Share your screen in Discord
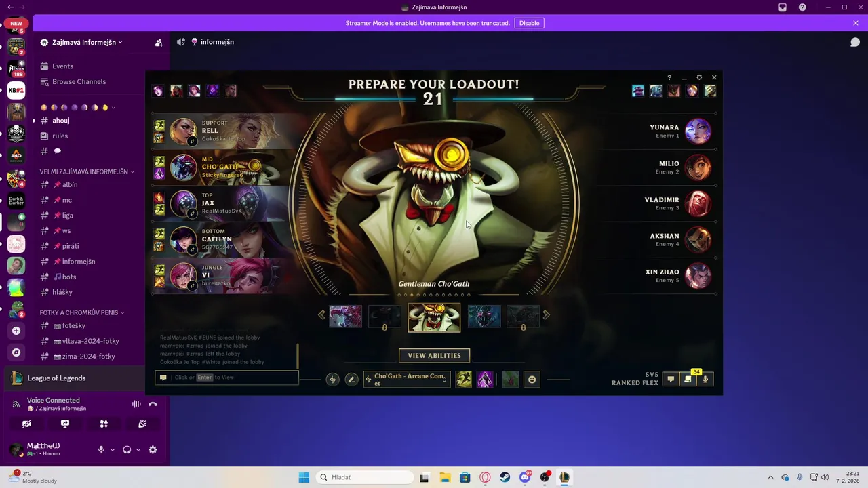 click(65, 424)
